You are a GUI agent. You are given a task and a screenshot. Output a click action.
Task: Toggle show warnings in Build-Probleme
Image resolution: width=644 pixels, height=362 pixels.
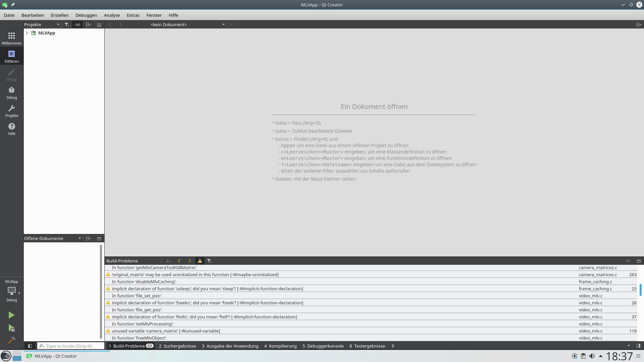coord(200,261)
